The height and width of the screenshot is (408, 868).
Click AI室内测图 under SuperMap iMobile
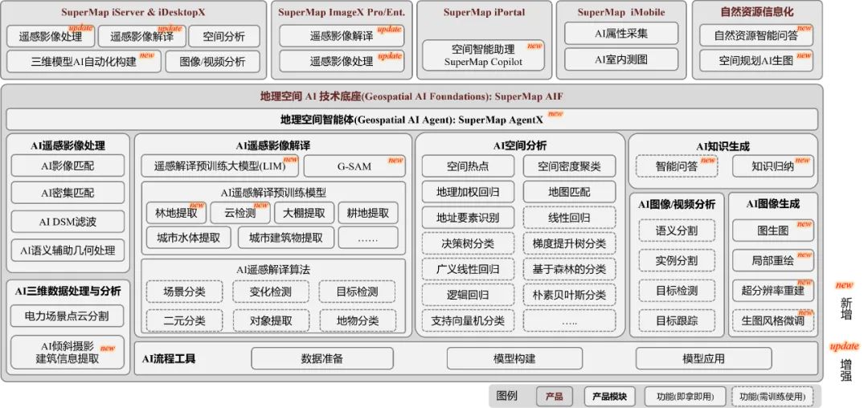620,59
